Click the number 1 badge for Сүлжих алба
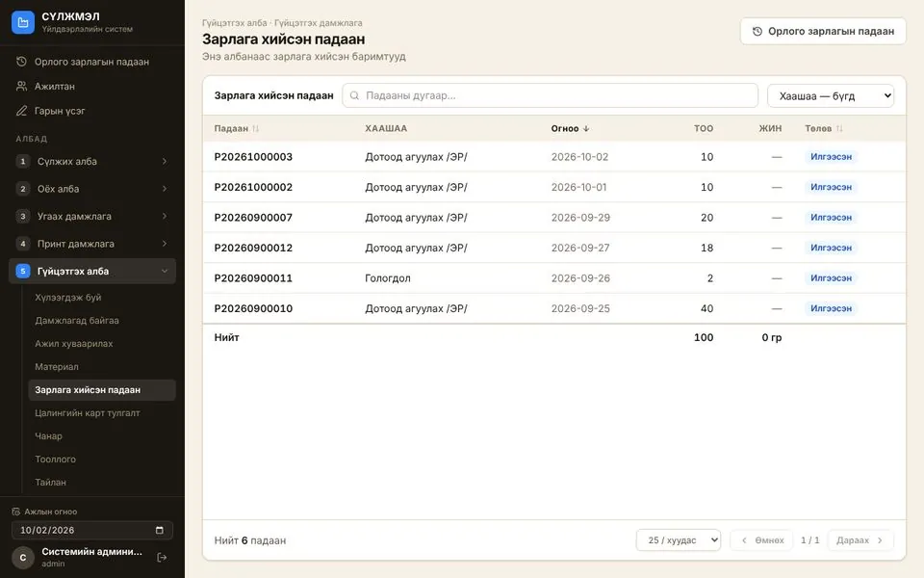 [x=23, y=162]
